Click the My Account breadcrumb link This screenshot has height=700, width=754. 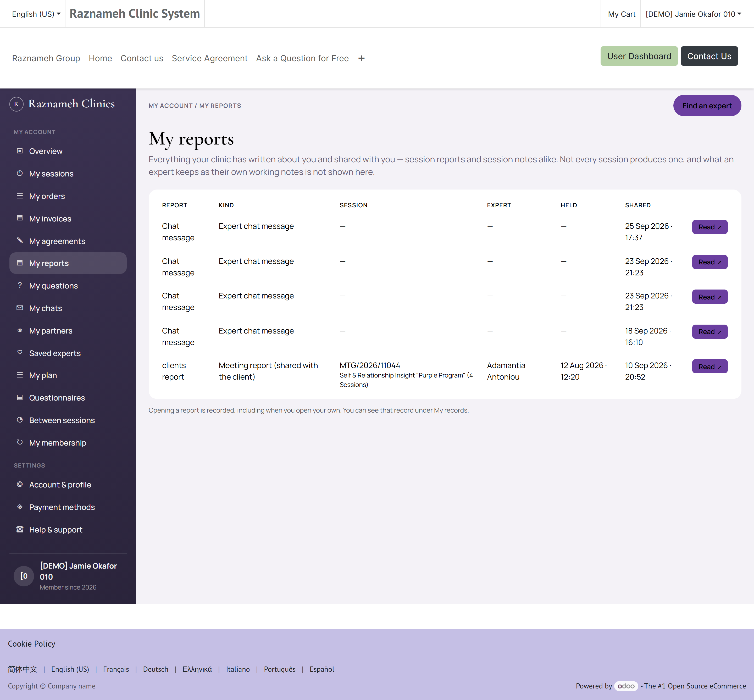click(x=170, y=106)
